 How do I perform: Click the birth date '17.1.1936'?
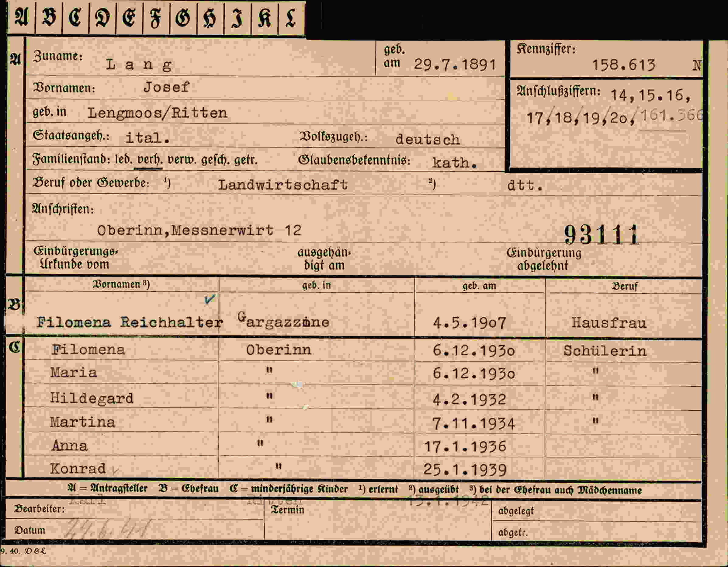pyautogui.click(x=465, y=447)
